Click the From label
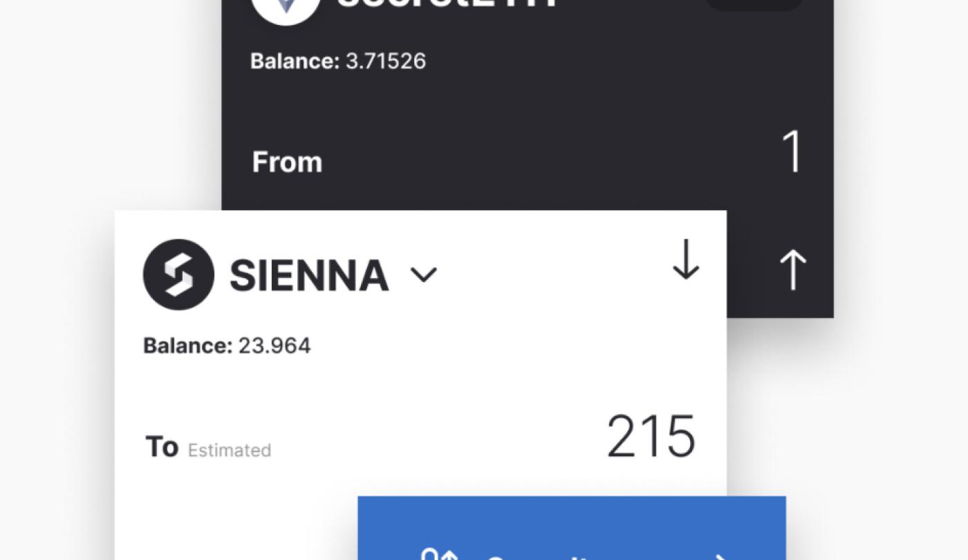968x560 pixels. (287, 162)
